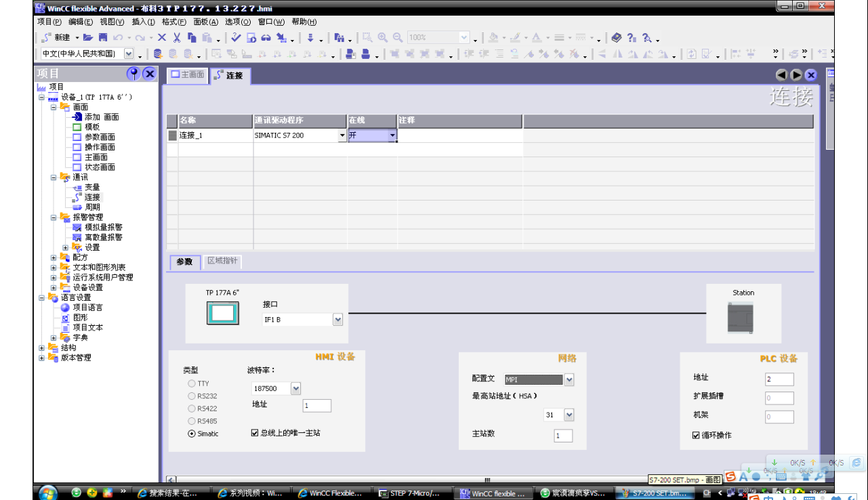Open the 编辑(E) menu
This screenshot has width=868, height=500.
point(81,22)
